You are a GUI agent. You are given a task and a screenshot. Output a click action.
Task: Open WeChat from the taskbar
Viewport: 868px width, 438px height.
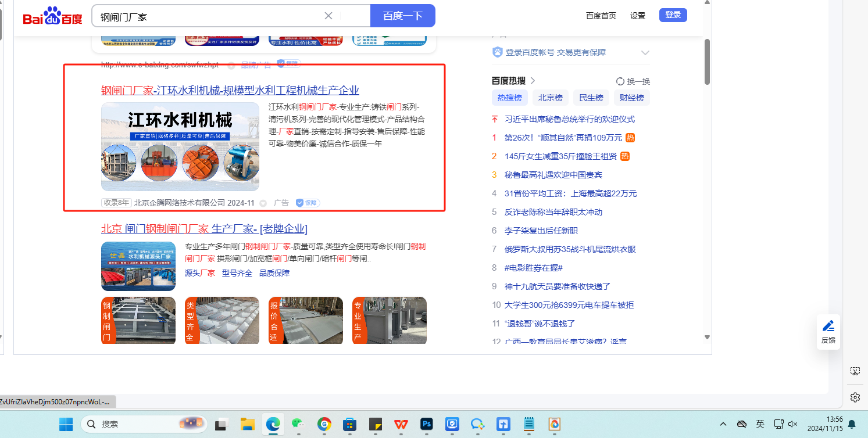pos(298,425)
